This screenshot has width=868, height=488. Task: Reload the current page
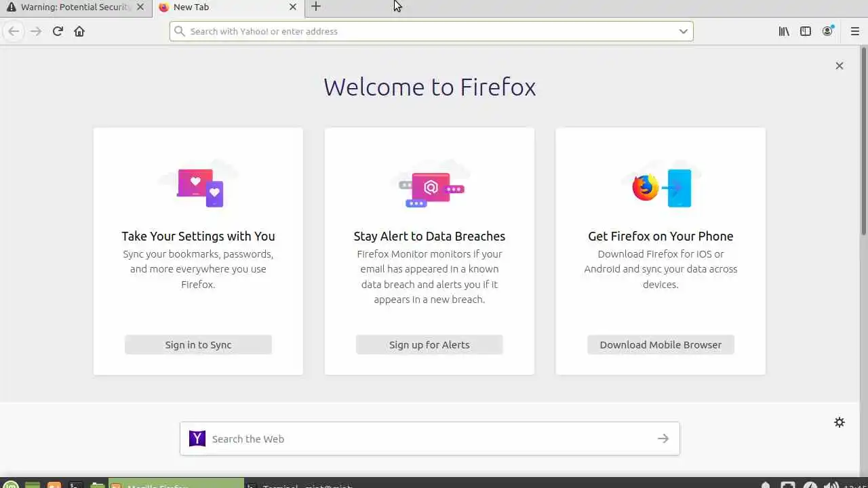[58, 31]
